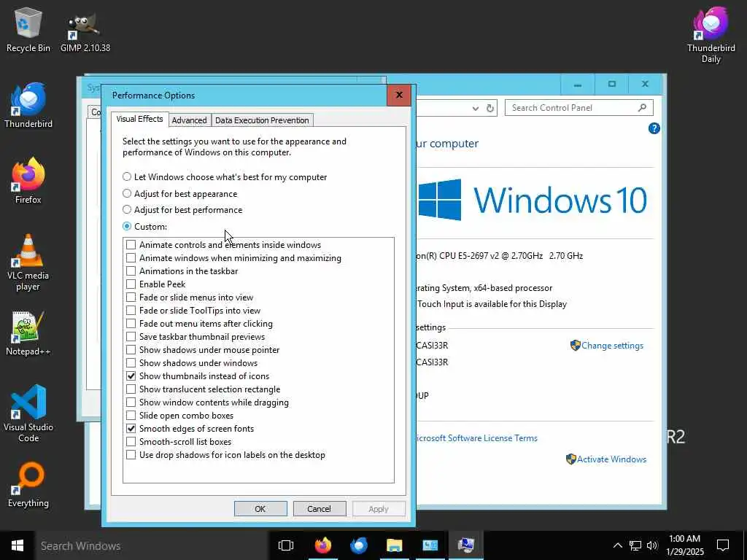747x560 pixels.
Task: Open Task View on the taskbar
Action: 286,545
